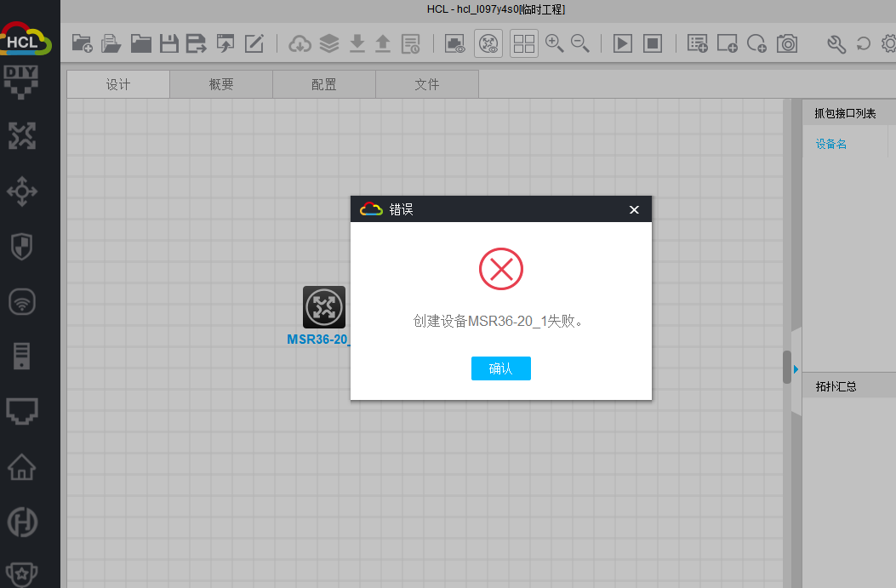Image resolution: width=896 pixels, height=588 pixels.
Task: Click the 抓包接口列表 panel header
Action: coord(845,113)
